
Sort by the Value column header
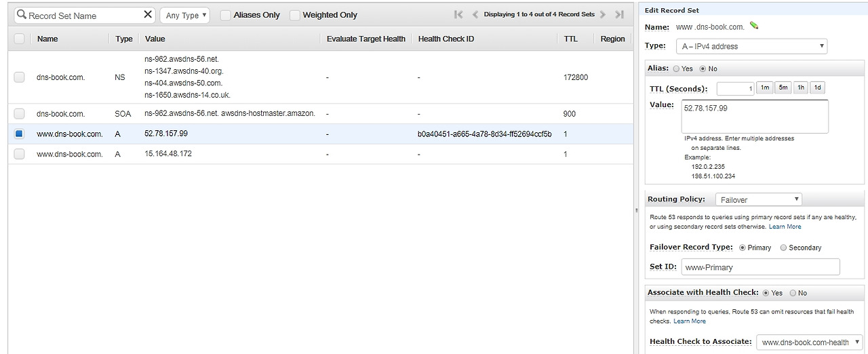click(155, 39)
